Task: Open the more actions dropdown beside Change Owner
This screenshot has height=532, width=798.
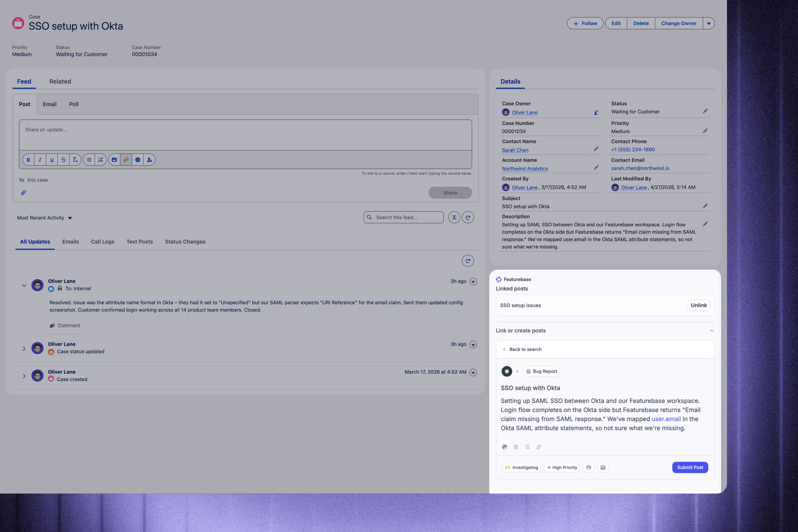Action: pos(709,24)
